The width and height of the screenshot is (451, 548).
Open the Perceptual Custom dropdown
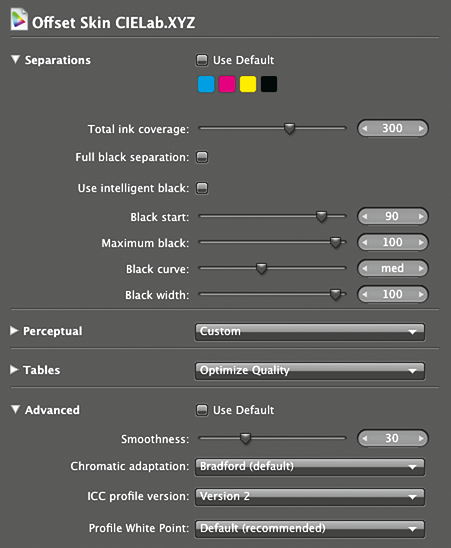pos(310,332)
